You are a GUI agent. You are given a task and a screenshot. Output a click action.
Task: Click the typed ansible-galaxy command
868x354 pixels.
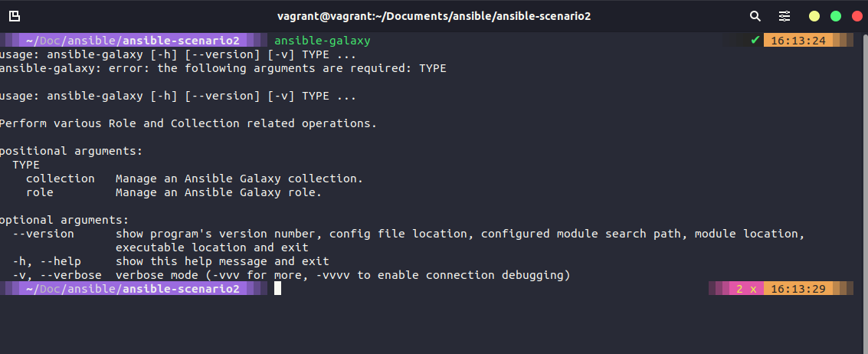(322, 41)
